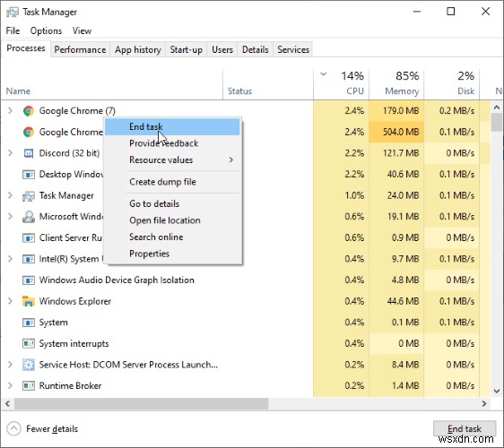
Task: Switch to the Services tab
Action: (293, 50)
